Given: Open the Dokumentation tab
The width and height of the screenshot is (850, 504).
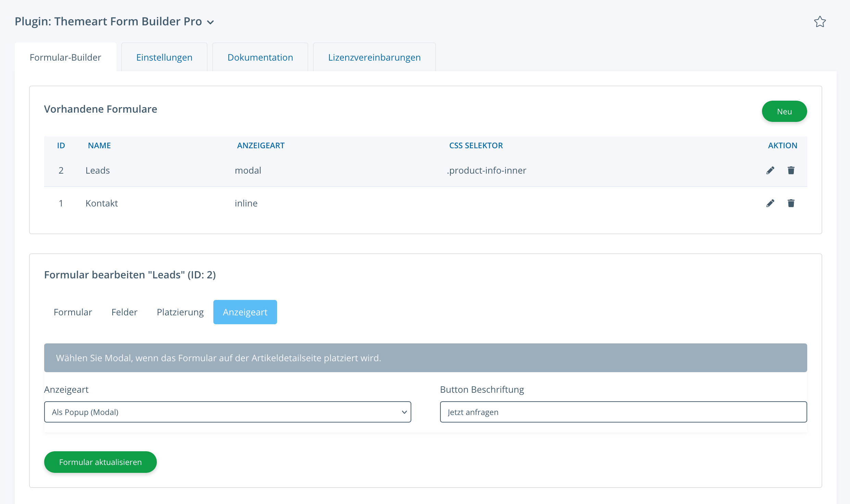Looking at the screenshot, I should point(260,57).
